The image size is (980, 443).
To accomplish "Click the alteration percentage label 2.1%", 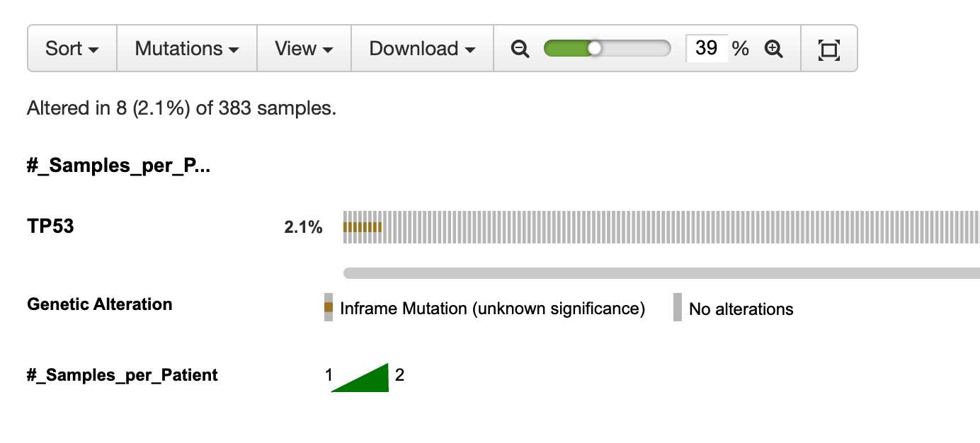I will pyautogui.click(x=302, y=226).
